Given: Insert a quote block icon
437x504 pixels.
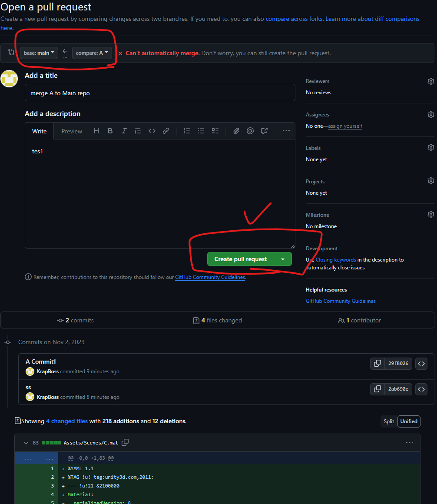Looking at the screenshot, I should point(138,131).
